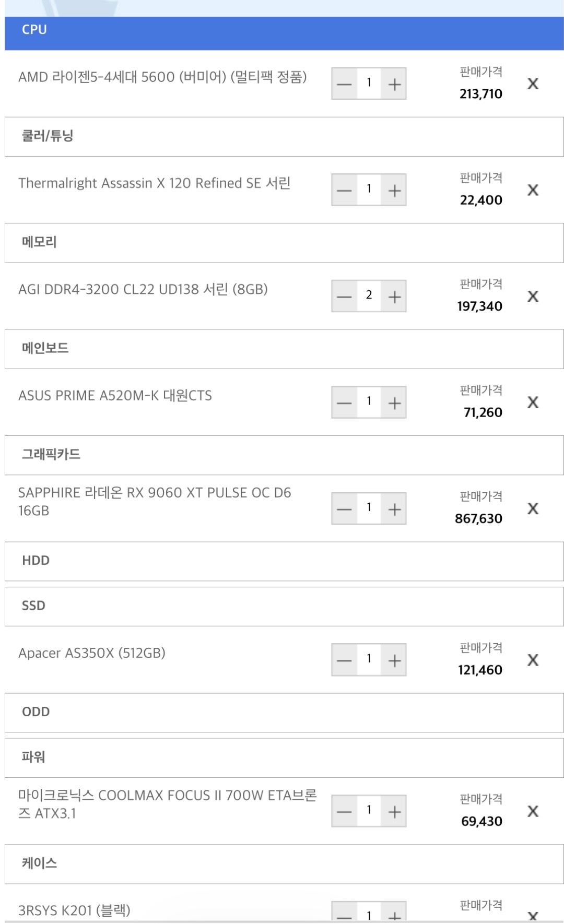Expand the 그래픽카드 category header

[x=284, y=455]
